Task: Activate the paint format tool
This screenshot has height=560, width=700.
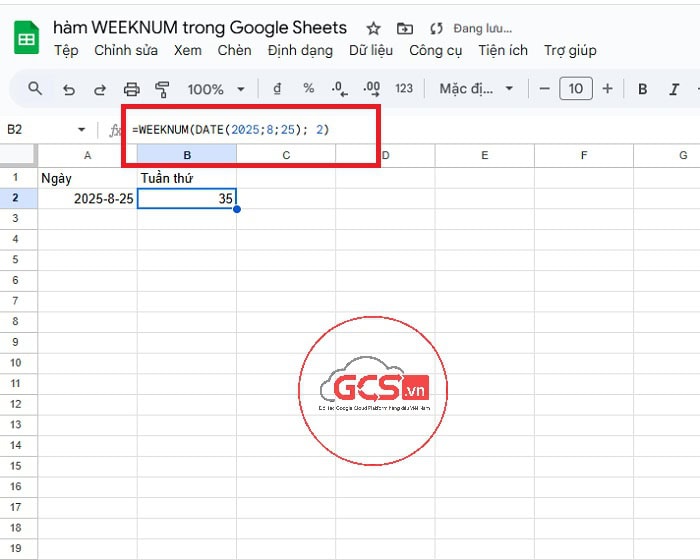Action: [163, 89]
